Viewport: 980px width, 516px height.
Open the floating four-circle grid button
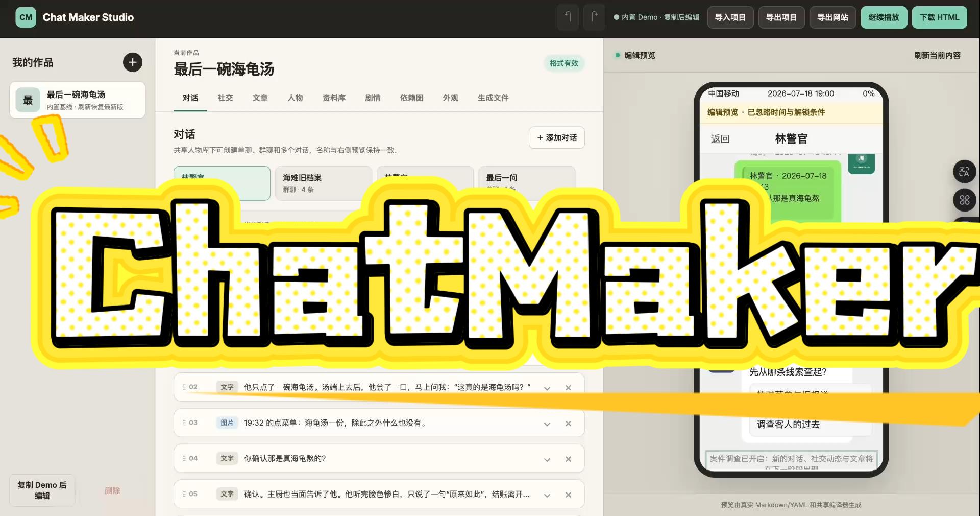(964, 200)
